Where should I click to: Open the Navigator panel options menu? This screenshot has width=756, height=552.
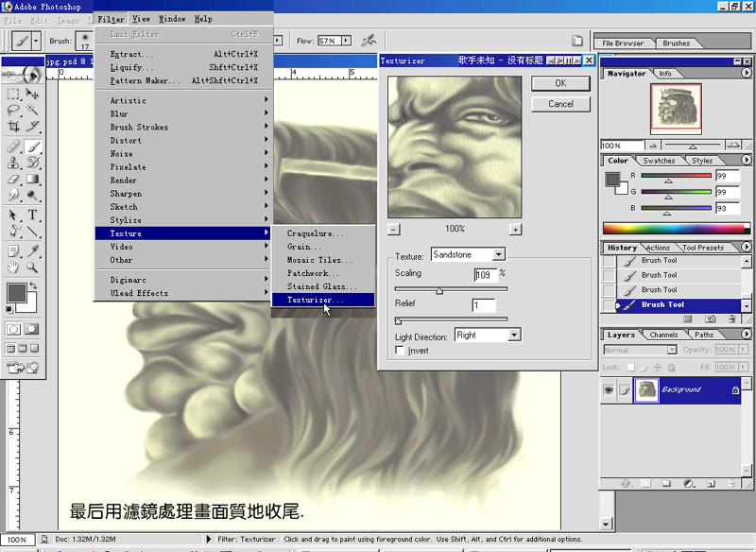click(746, 73)
